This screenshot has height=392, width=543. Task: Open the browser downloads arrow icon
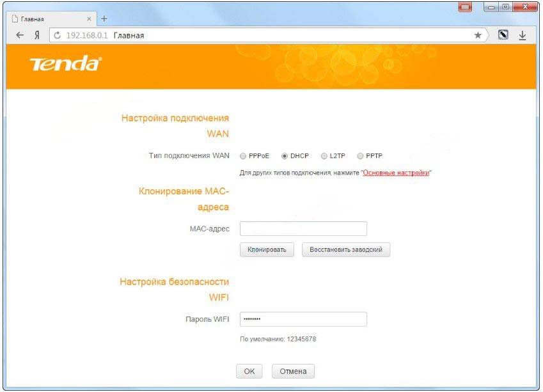522,36
